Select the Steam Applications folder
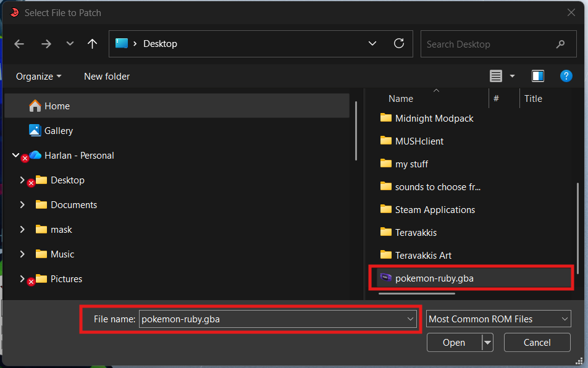Screen dimensions: 588x368 coord(435,210)
